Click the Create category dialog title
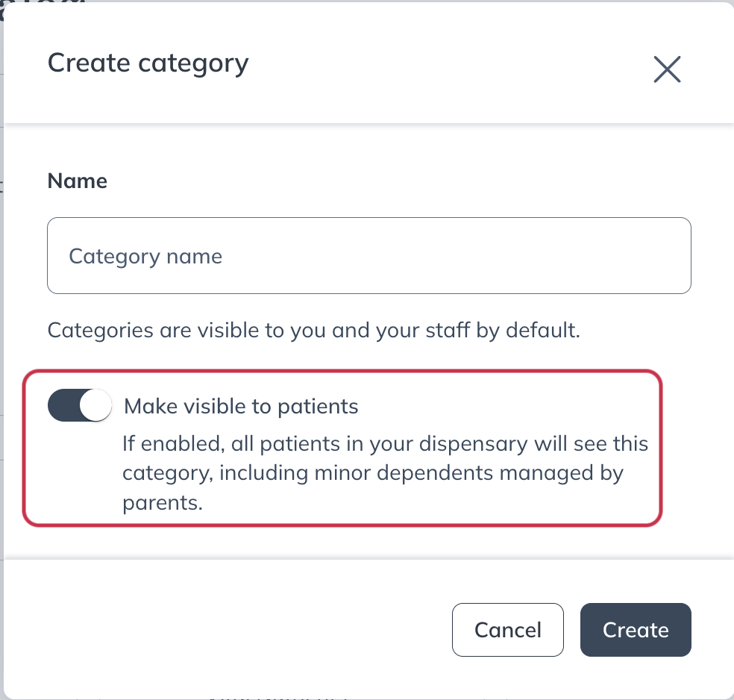734x700 pixels. (148, 63)
